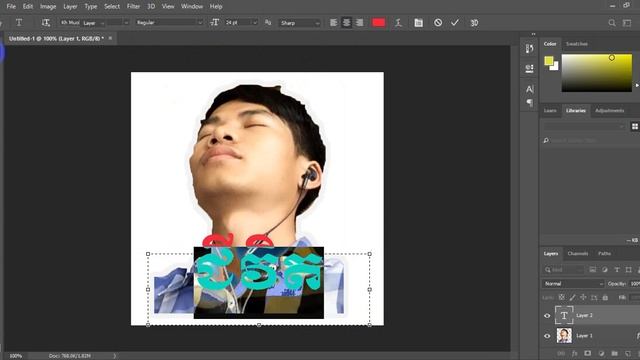Open the Sharp anti-aliasing dropdown
The image size is (640, 360).
[x=300, y=23]
